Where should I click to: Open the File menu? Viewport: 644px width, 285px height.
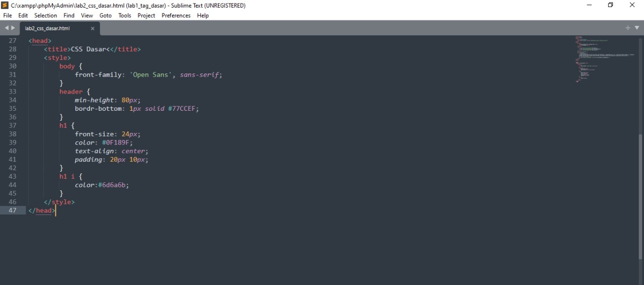click(8, 16)
